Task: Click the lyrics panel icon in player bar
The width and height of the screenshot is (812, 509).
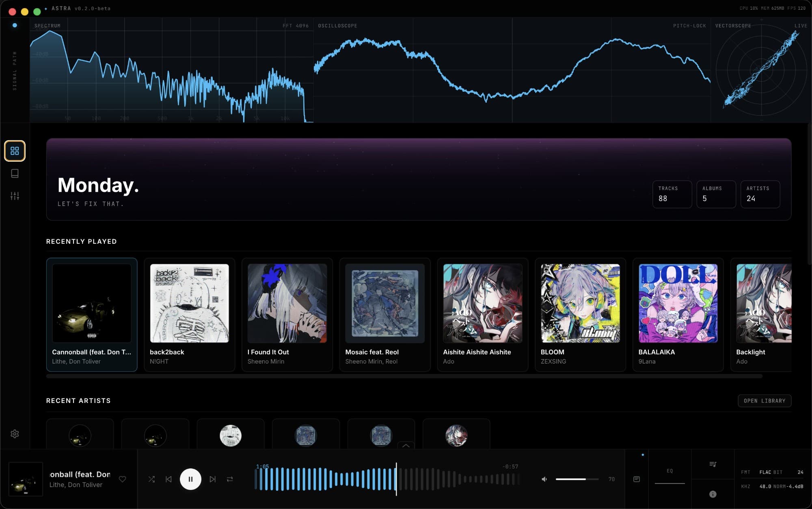Action: click(637, 479)
